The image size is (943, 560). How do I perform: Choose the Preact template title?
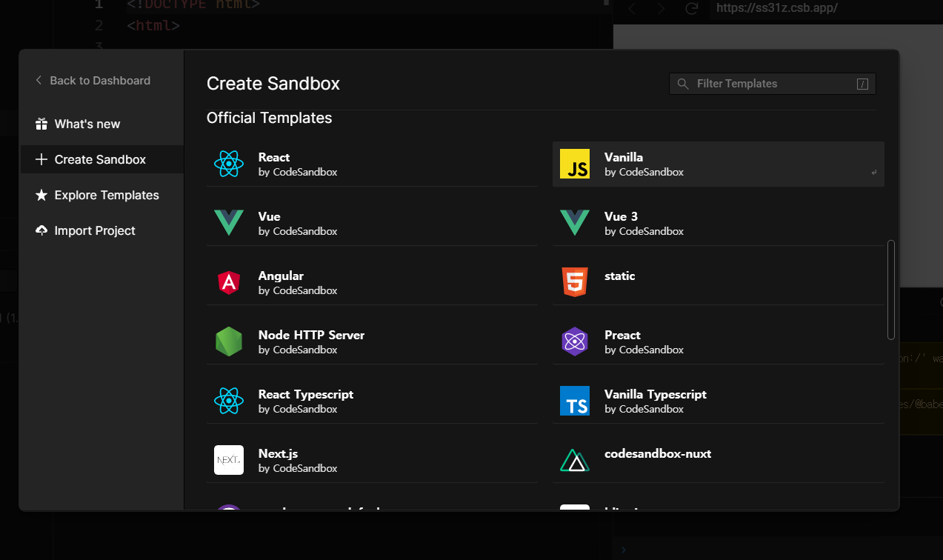click(x=622, y=335)
